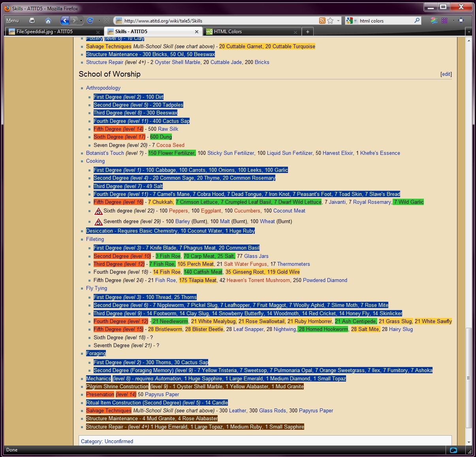The image size is (476, 457).
Task: Open the Botanist's Touch link
Action: pos(105,153)
